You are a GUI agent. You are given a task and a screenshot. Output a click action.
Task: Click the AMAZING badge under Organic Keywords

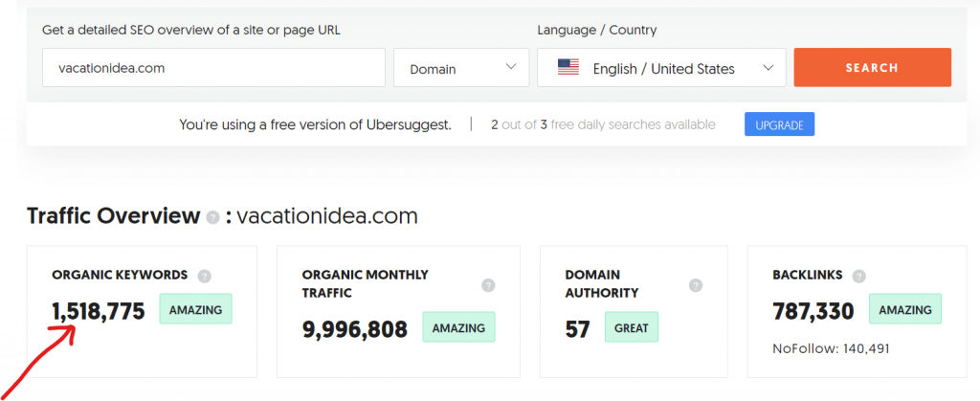coord(195,308)
